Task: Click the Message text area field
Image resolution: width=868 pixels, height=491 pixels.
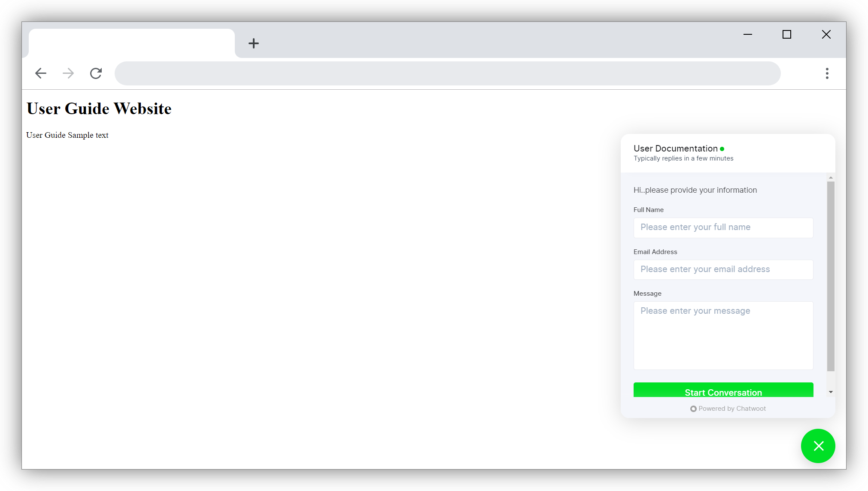Action: click(x=723, y=335)
